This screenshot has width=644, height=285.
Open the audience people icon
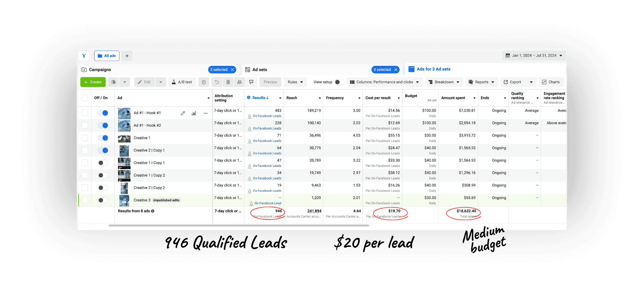pyautogui.click(x=239, y=82)
